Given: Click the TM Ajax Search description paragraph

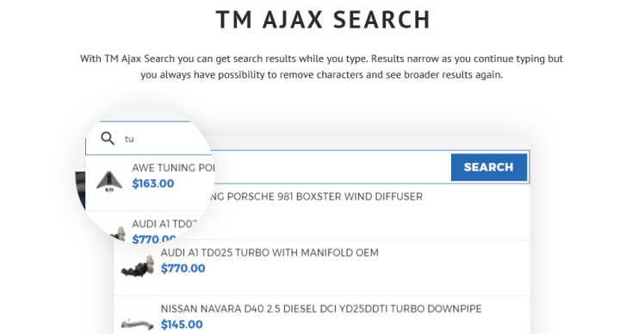Looking at the screenshot, I should pos(322,66).
